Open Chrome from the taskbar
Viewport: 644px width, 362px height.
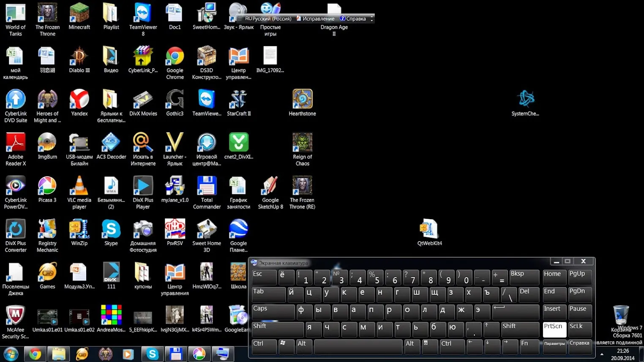(35, 354)
